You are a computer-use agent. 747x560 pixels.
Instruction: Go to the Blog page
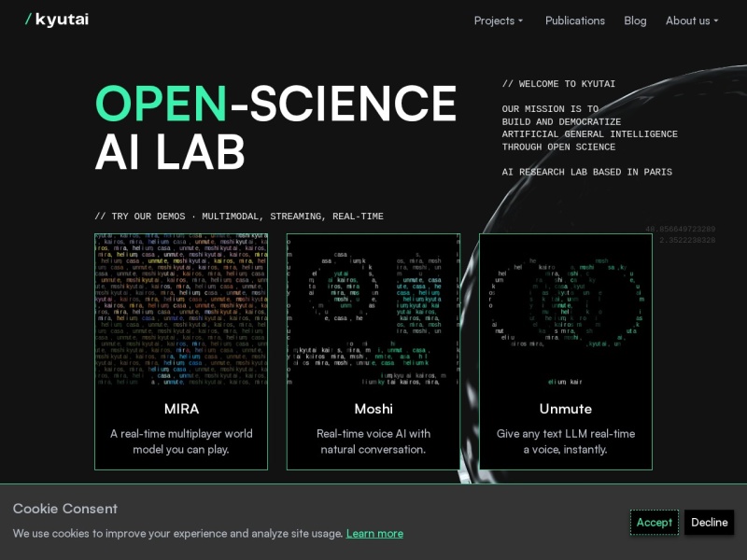(x=635, y=21)
